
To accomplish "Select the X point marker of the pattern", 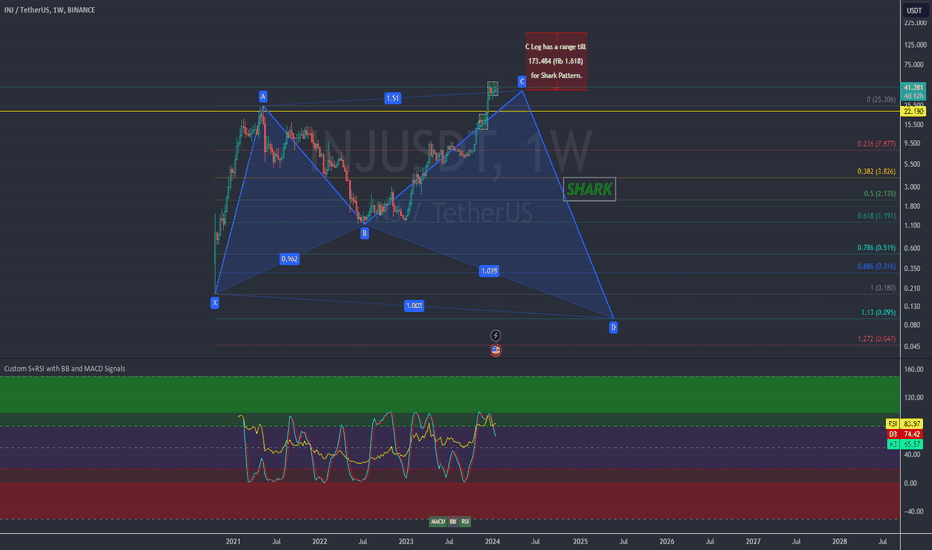I will click(215, 303).
